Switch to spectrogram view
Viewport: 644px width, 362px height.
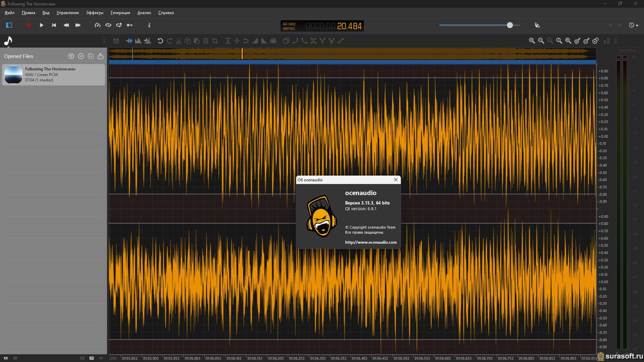[x=138, y=41]
